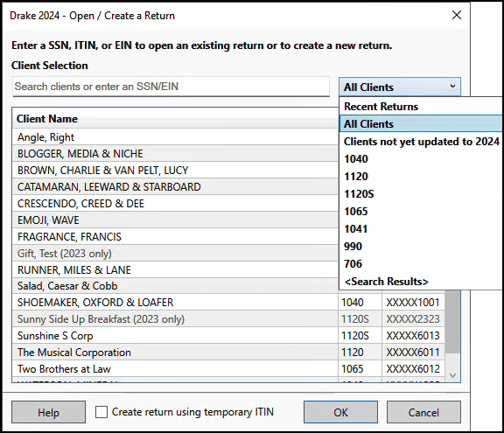
Task: Close the Open / Create a Return dialog
Action: click(x=457, y=15)
